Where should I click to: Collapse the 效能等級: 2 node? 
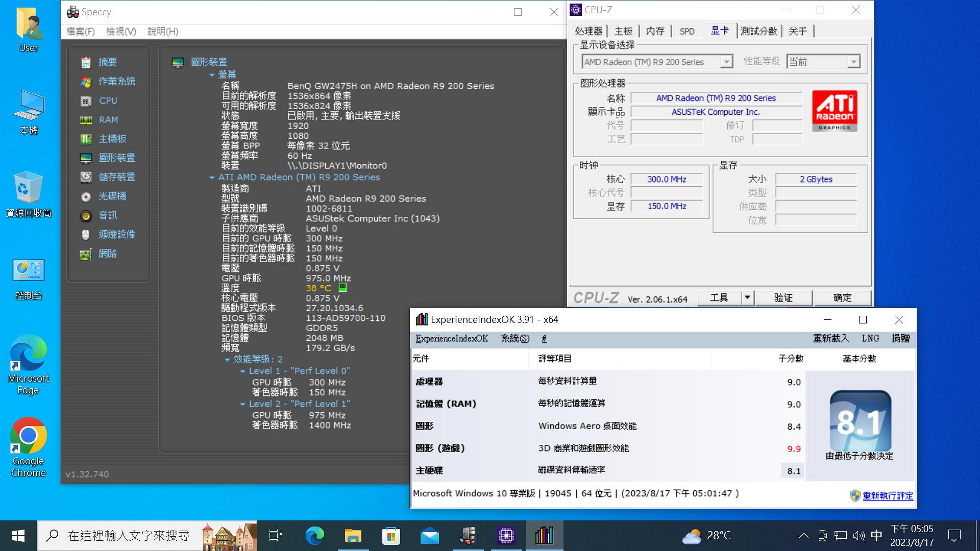coord(227,360)
